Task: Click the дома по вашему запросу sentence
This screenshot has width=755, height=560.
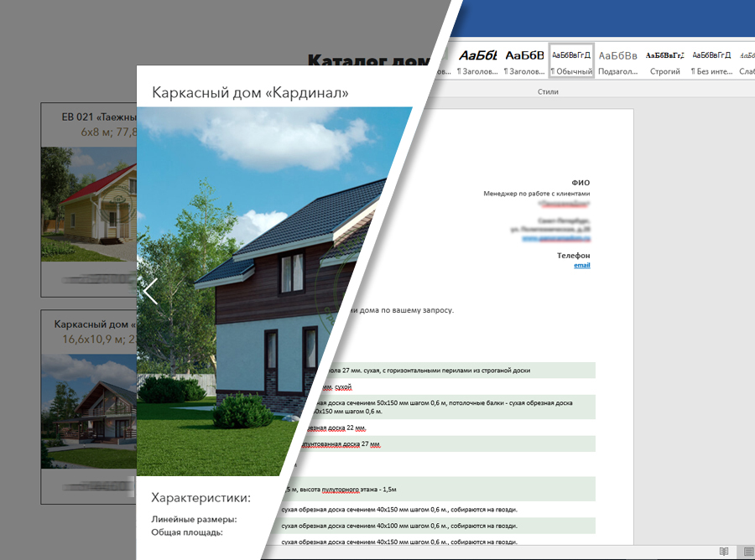Action: coord(400,310)
